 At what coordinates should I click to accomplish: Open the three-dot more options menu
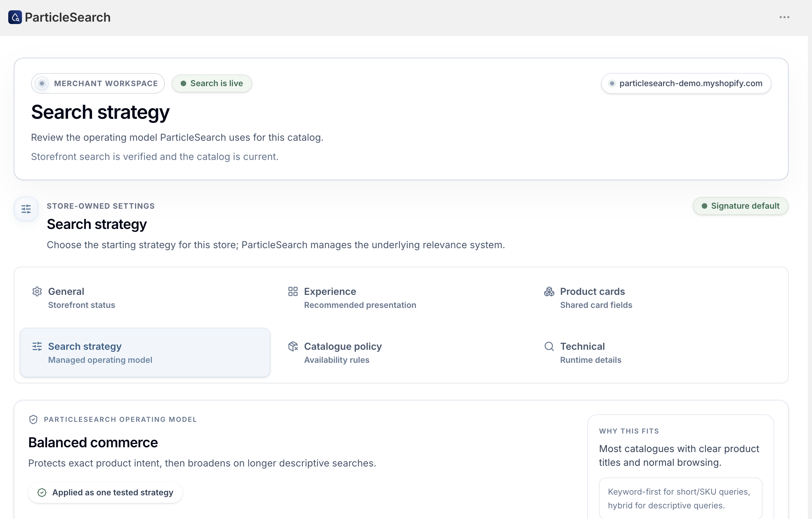[784, 17]
